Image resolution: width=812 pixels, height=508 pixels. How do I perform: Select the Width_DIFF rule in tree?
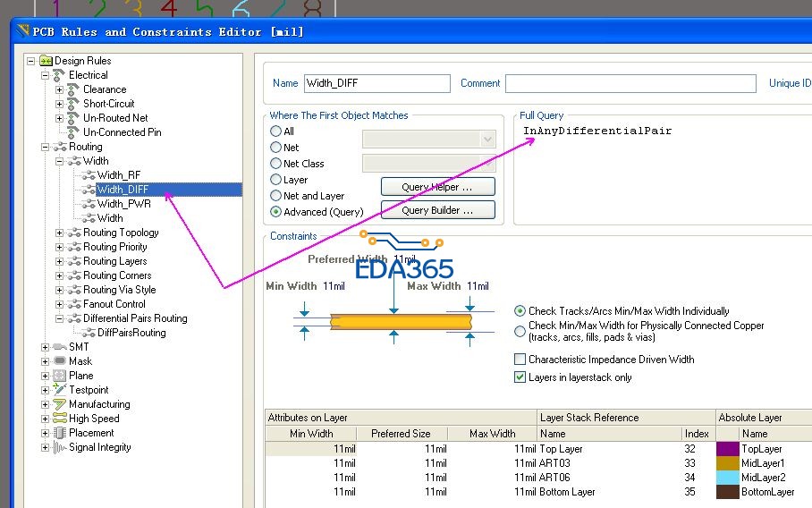pyautogui.click(x=123, y=190)
